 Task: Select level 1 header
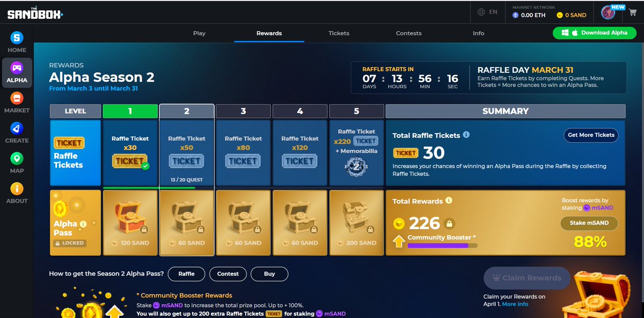[130, 111]
